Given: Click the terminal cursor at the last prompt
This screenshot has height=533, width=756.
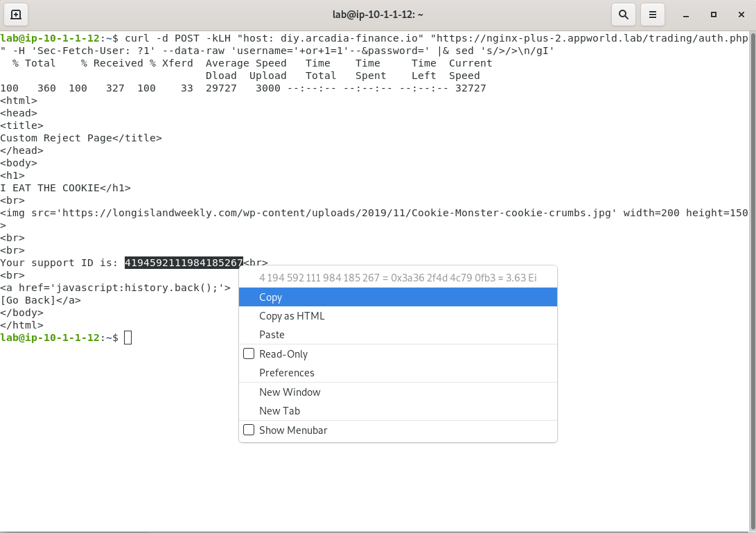Looking at the screenshot, I should click(x=128, y=338).
